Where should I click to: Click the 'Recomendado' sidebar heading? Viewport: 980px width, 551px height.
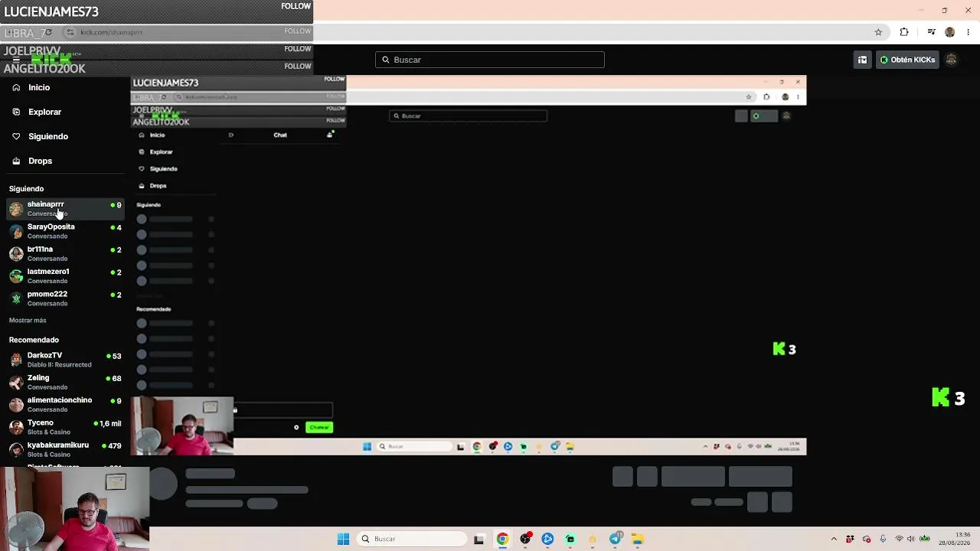click(x=34, y=340)
